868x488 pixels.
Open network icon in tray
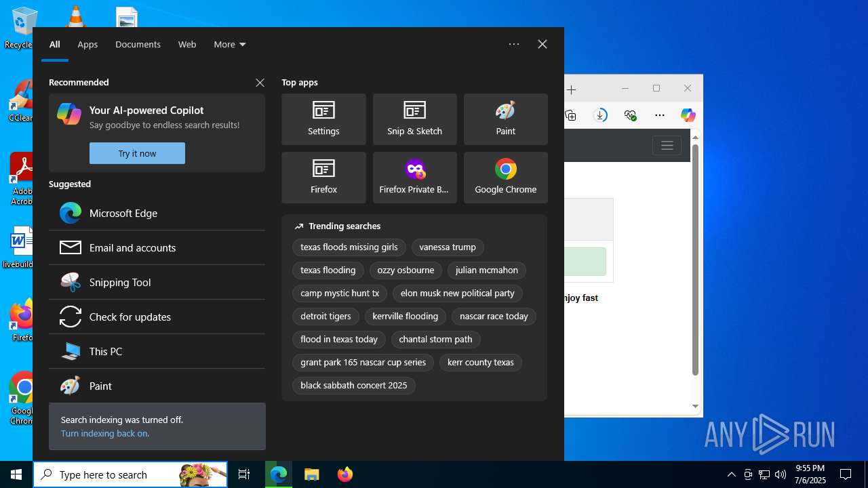point(764,474)
